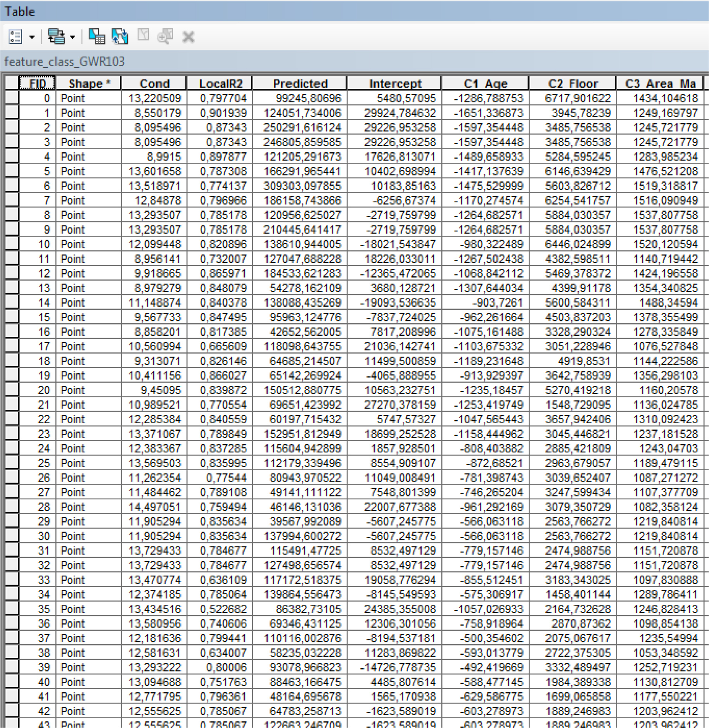Click the Related Tables icon
Image resolution: width=709 pixels, height=728 pixels.
click(56, 37)
